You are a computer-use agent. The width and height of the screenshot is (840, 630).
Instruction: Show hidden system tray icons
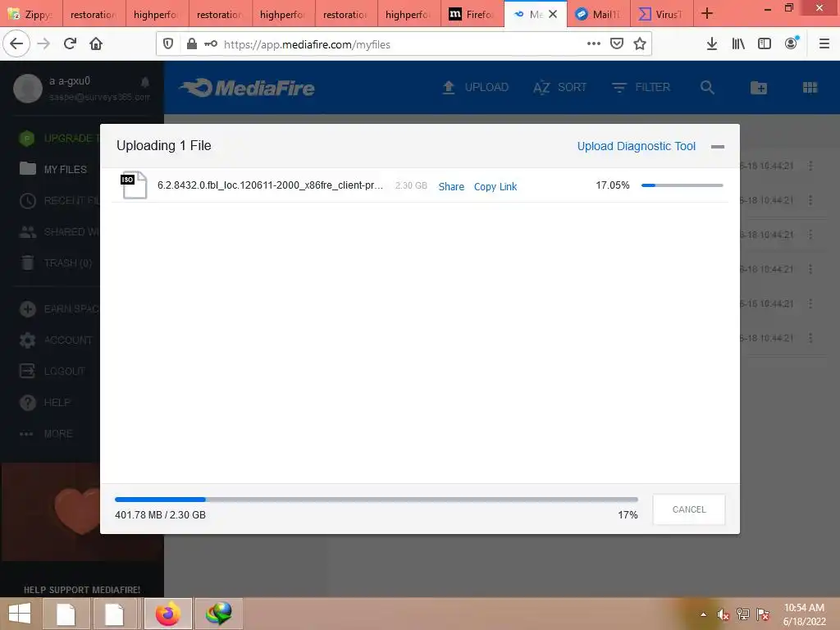(703, 614)
